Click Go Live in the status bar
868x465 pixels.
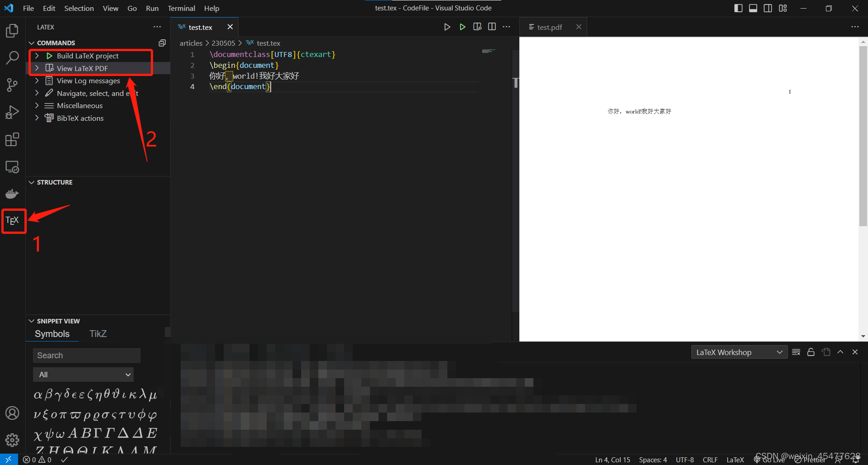tap(770, 460)
